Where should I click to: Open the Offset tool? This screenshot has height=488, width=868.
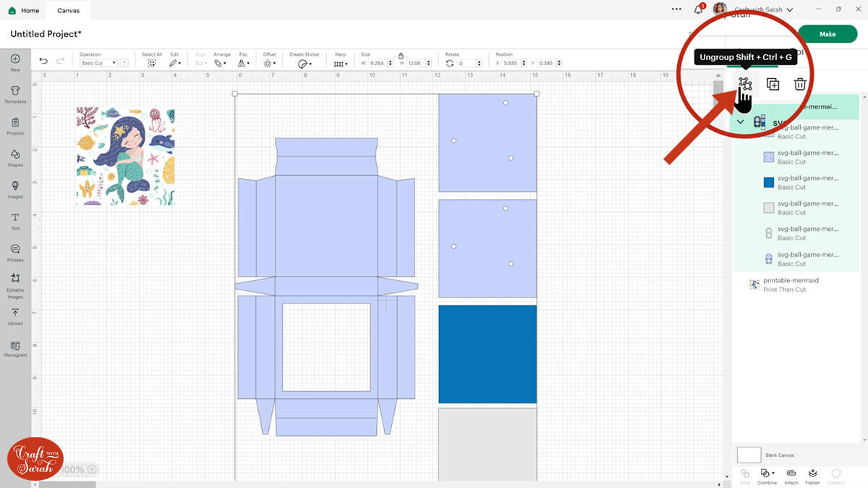(270, 63)
